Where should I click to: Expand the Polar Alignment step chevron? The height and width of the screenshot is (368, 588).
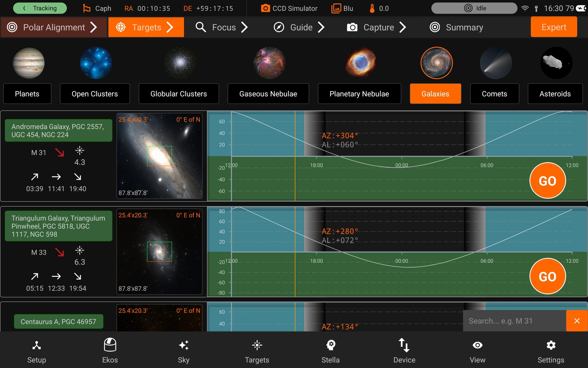coord(93,27)
